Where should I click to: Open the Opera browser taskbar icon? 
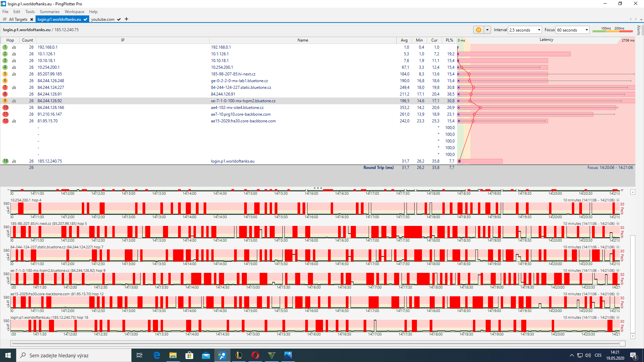click(255, 355)
